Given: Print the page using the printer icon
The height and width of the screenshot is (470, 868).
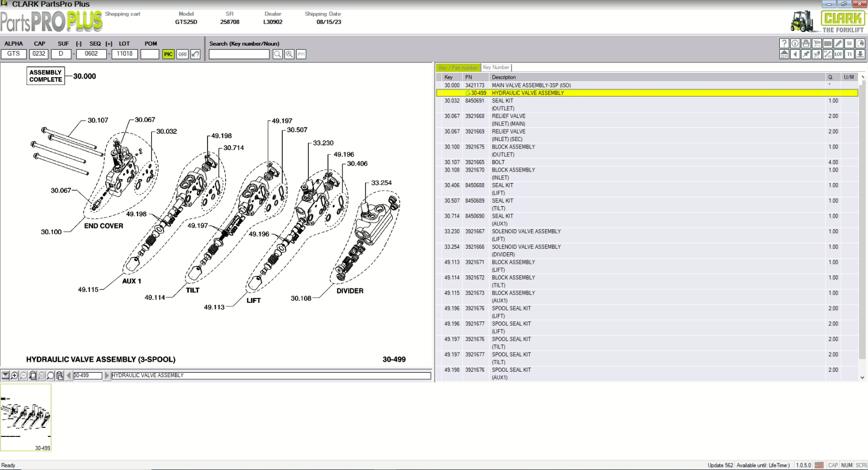Looking at the screenshot, I should 806,44.
